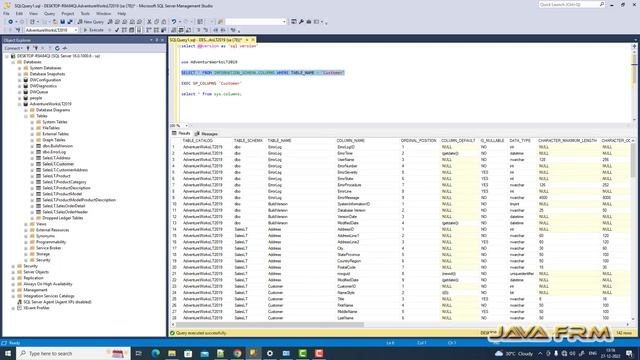Open Microsoft Edge from the taskbar
640x360 pixels.
(x=156, y=353)
